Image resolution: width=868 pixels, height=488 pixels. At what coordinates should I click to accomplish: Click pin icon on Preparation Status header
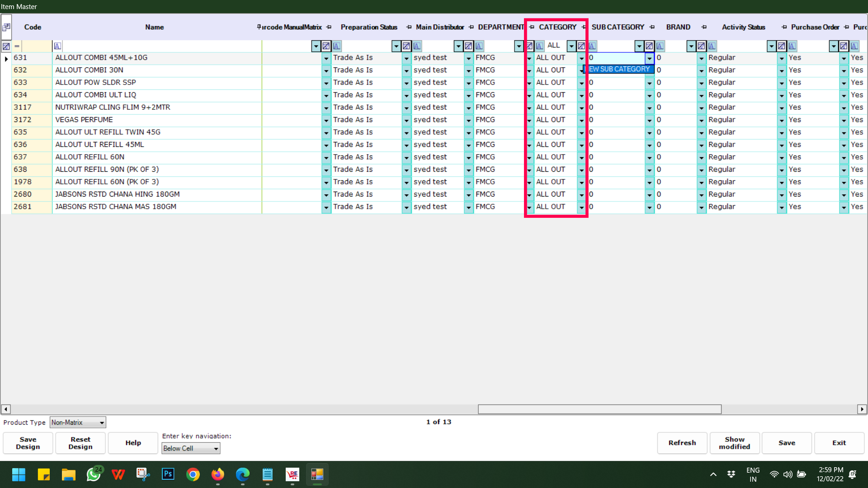(409, 27)
